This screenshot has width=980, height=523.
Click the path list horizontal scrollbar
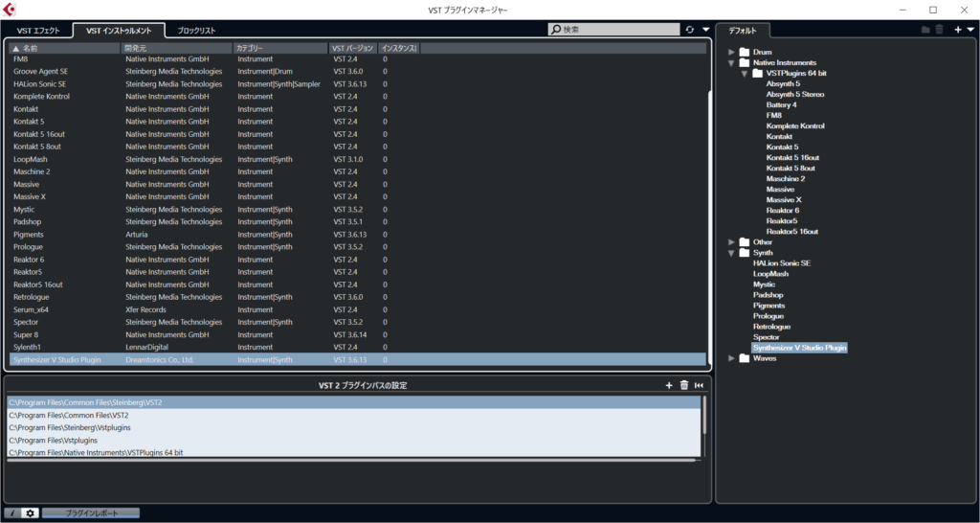pyautogui.click(x=350, y=460)
